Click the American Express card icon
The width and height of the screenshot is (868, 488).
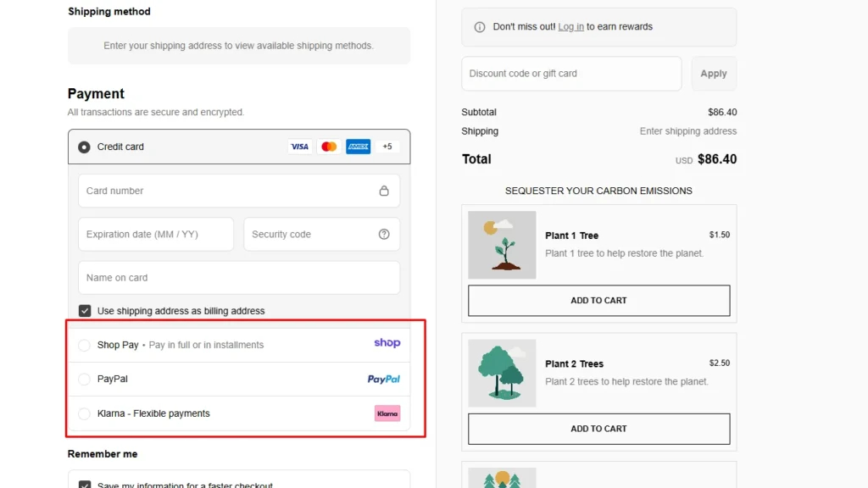pyautogui.click(x=358, y=147)
